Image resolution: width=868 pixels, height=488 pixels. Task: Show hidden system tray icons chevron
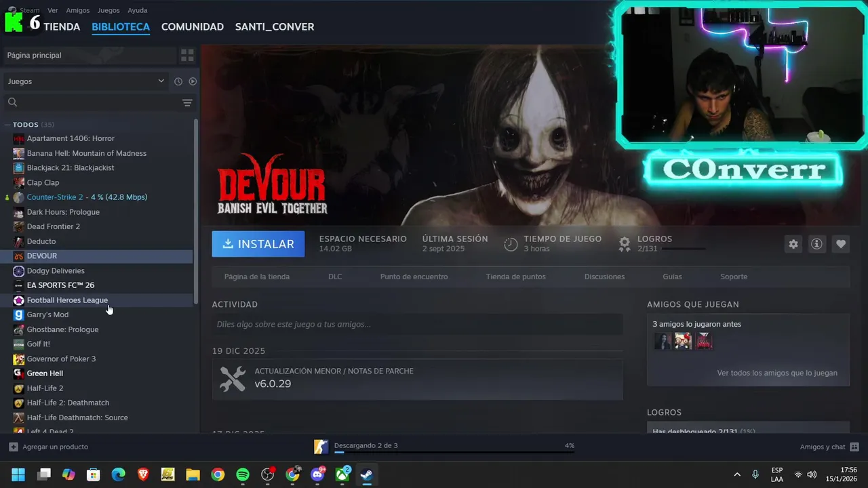click(737, 474)
